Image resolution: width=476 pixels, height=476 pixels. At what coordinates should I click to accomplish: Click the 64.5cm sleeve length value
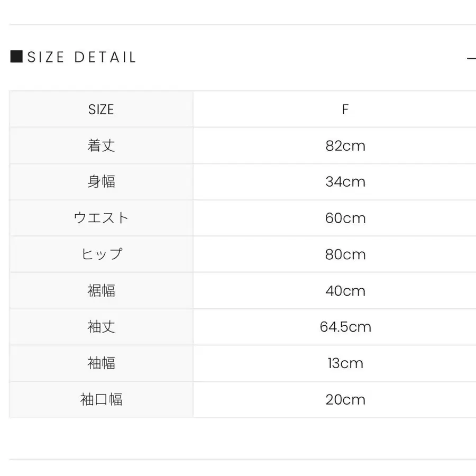[x=345, y=327]
